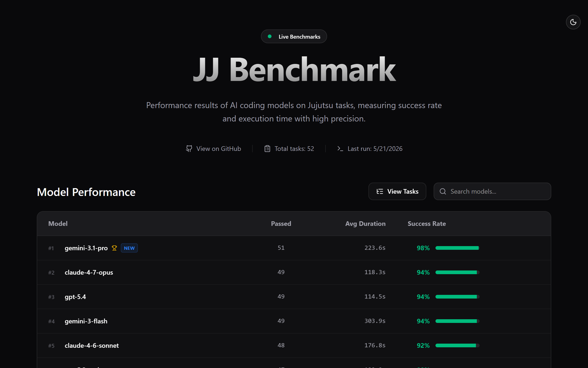588x368 pixels.
Task: Select the gemini-3-flash model name
Action: 86,321
